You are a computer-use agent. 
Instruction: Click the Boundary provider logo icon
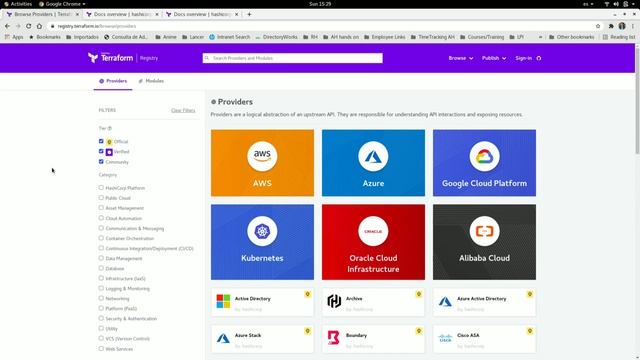[334, 338]
